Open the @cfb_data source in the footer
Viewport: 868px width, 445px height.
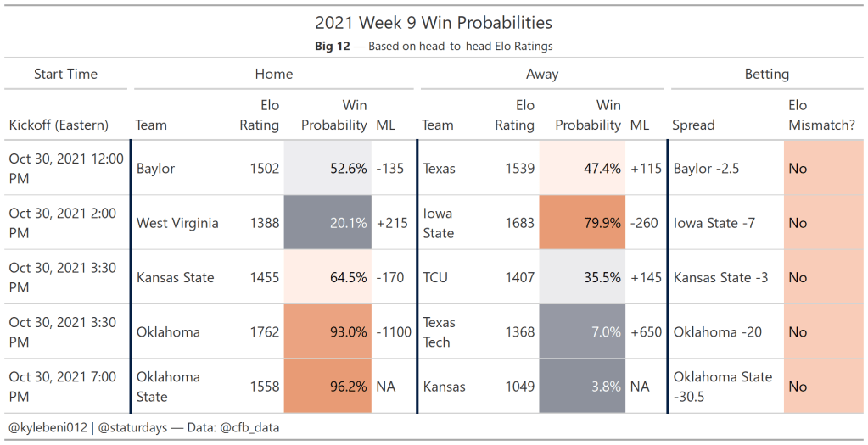pyautogui.click(x=249, y=428)
